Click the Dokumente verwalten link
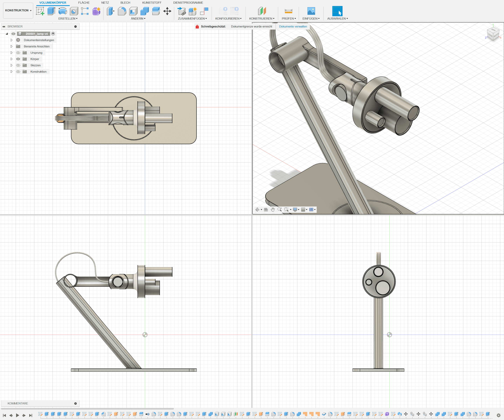This screenshot has width=504, height=420. click(x=293, y=26)
